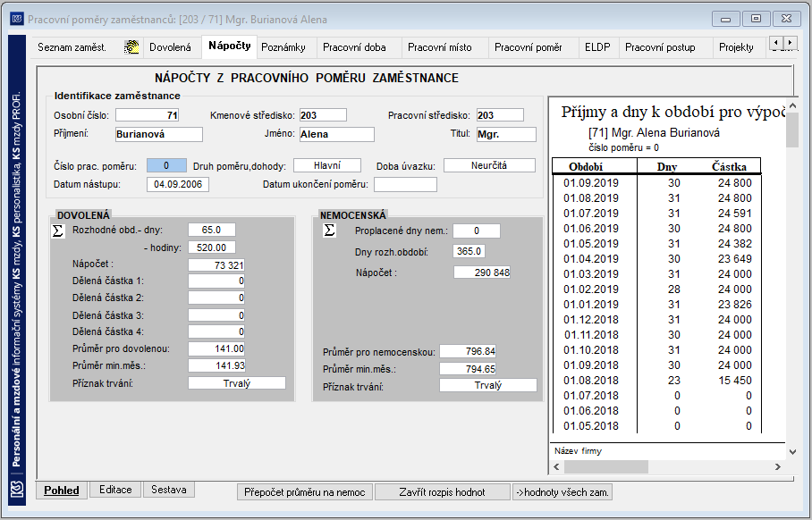The height and width of the screenshot is (520, 812).
Task: Click the Osobní číslo field
Action: pos(147,115)
